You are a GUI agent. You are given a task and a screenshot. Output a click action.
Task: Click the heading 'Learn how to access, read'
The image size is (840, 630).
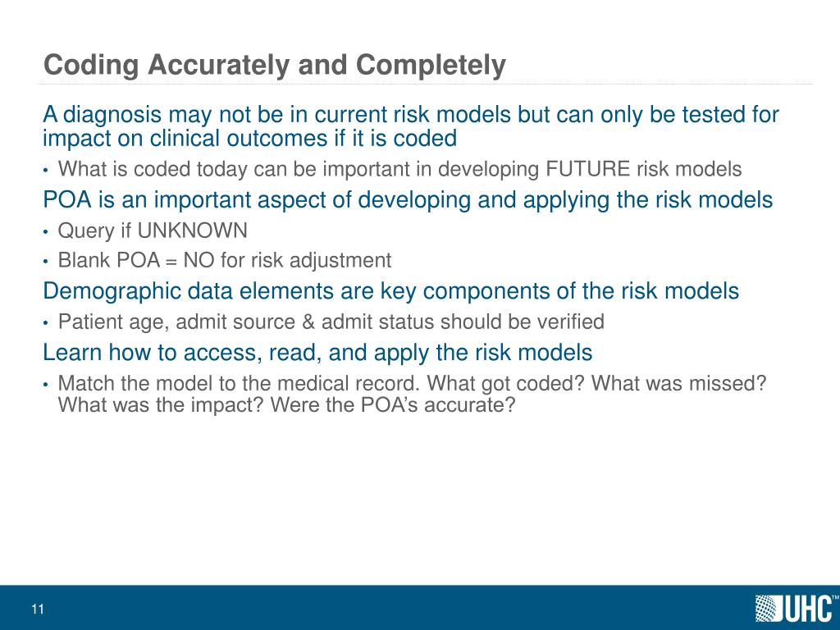click(x=317, y=353)
